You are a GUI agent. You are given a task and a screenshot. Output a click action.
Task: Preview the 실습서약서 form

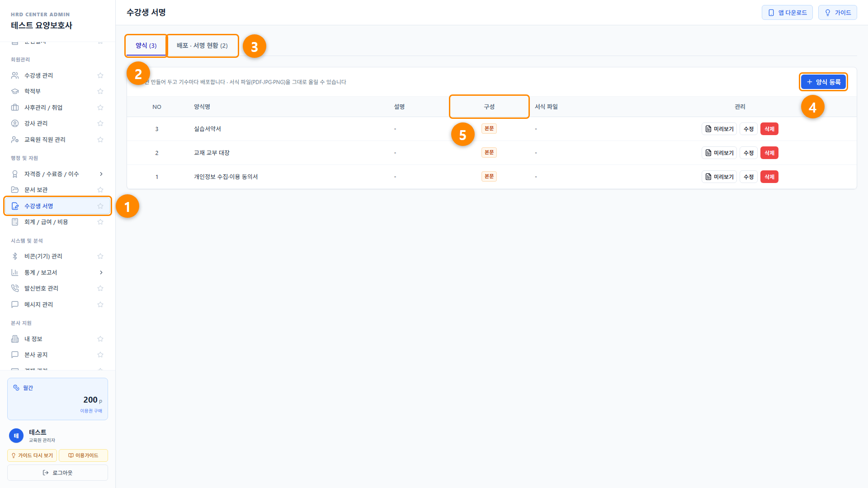tap(719, 129)
